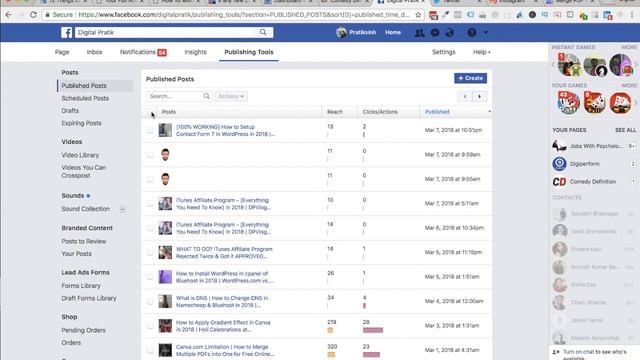Click first Instant Games thumbnail
This screenshot has width=640, height=360.
569,64
